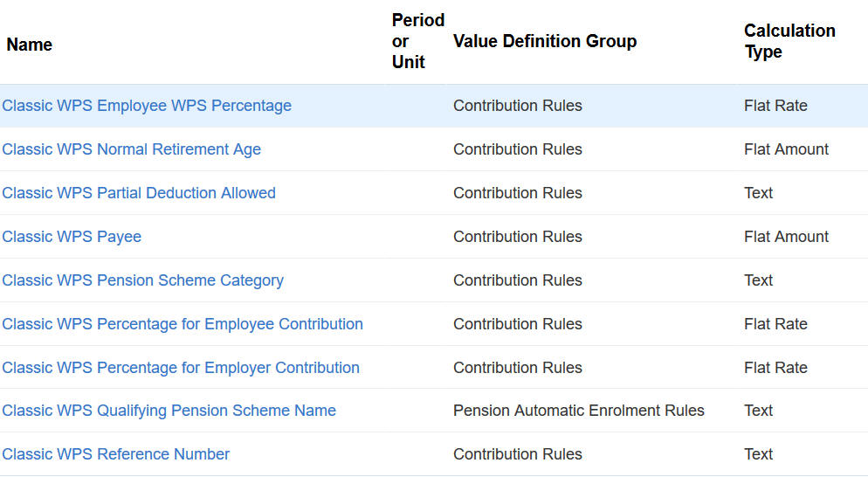Viewport: 868px width, 477px height.
Task: Open the Classic WPS Payee link
Action: pos(72,237)
